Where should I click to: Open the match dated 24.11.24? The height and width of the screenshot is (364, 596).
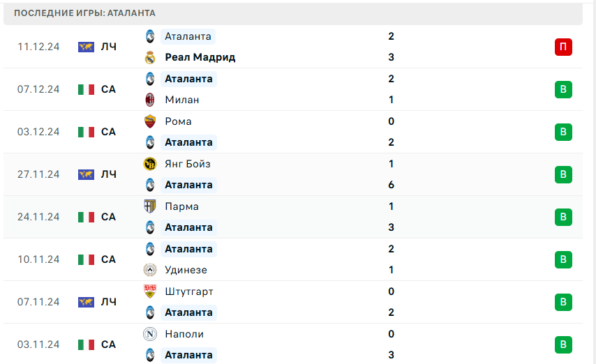tap(38, 217)
